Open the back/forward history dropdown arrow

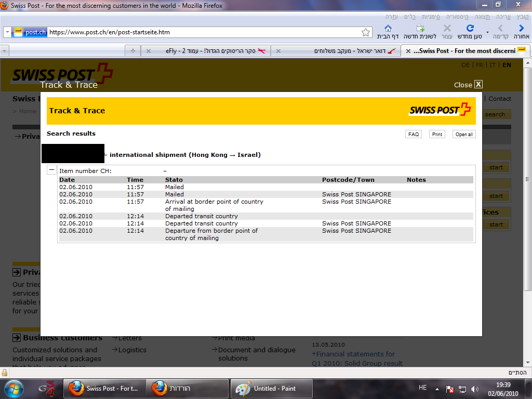[487, 32]
